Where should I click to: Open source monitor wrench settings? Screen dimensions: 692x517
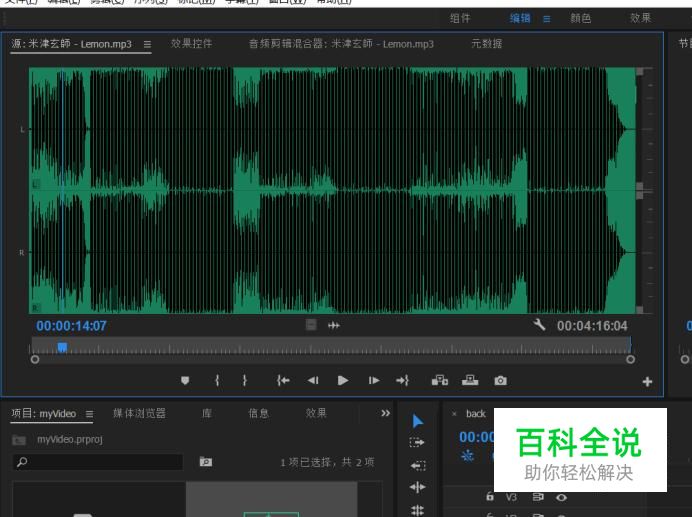[539, 325]
